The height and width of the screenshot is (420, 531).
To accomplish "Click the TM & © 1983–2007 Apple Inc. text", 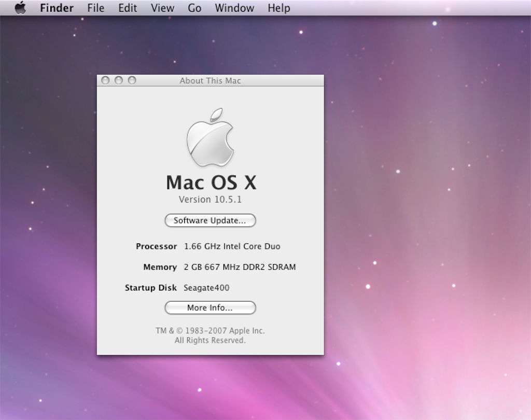I will point(210,331).
